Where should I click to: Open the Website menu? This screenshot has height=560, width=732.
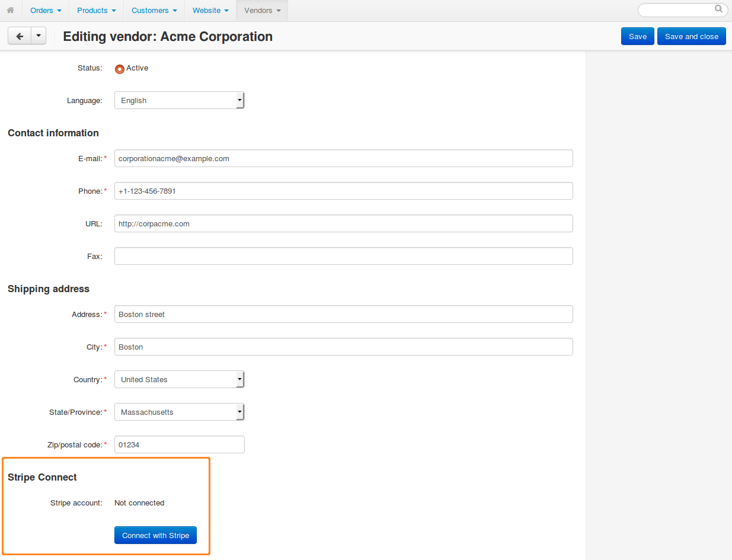point(210,11)
